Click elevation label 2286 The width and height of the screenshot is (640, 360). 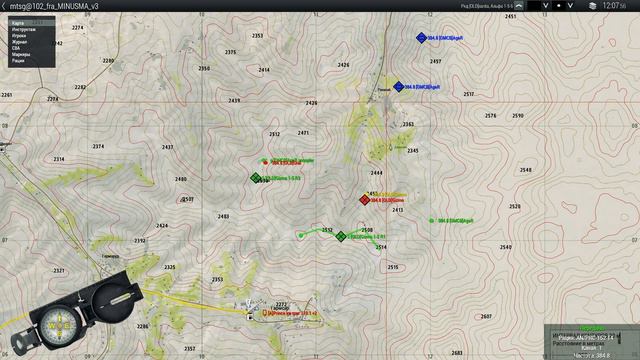(x=142, y=327)
